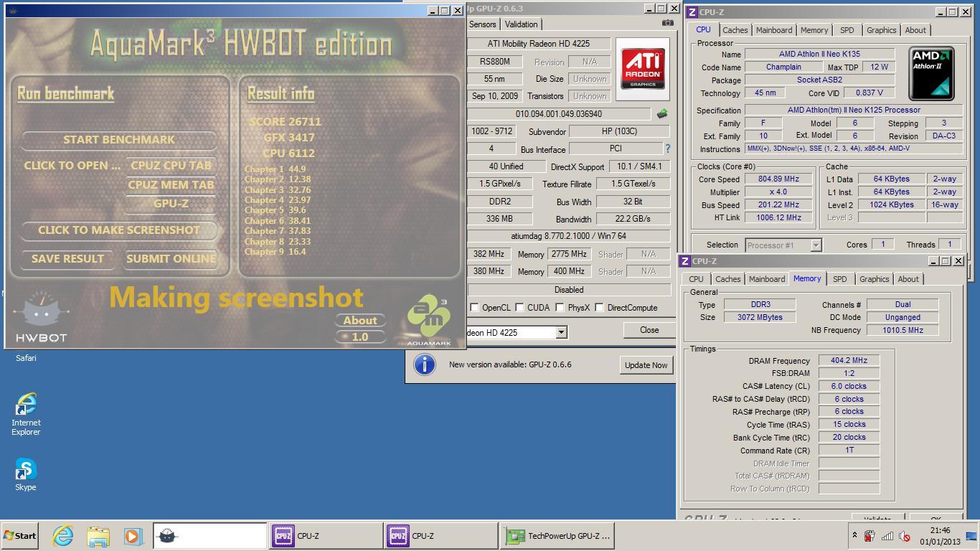Open Graphics tab in top CPU-Z window
The width and height of the screenshot is (980, 551).
[881, 30]
